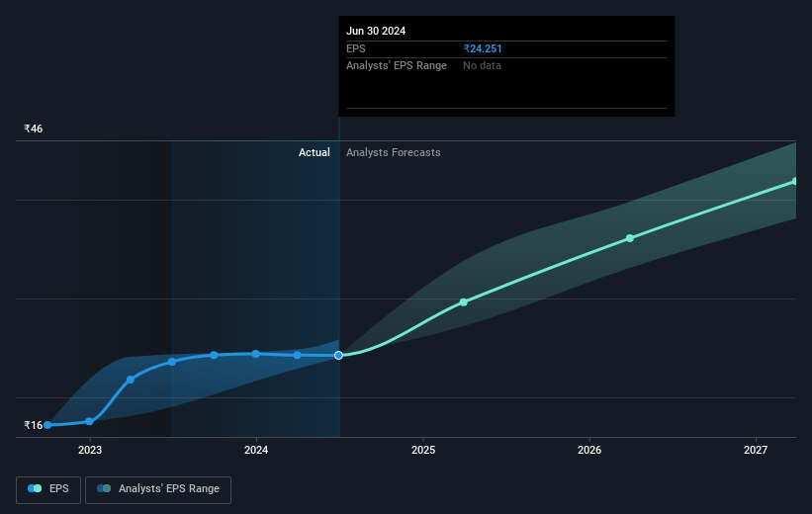This screenshot has height=514, width=812.
Task: Click the Analysts' EPS Range tooltip row label
Action: click(397, 66)
